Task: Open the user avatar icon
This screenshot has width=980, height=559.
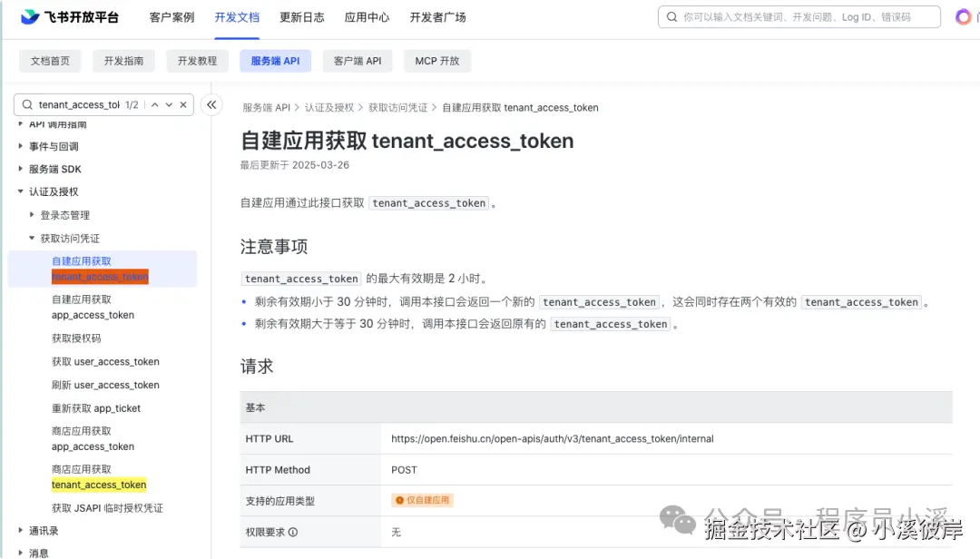Action: [963, 17]
